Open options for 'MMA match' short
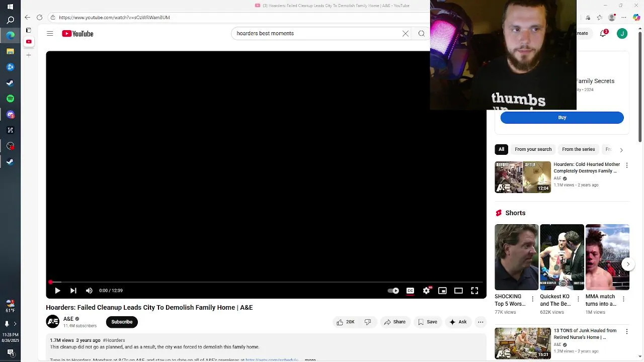Image resolution: width=644 pixels, height=362 pixels. (x=623, y=299)
